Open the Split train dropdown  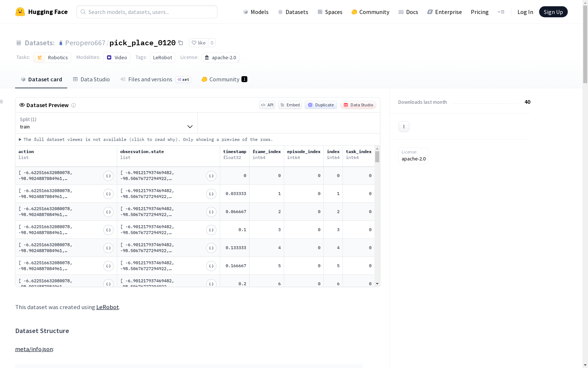pos(107,123)
